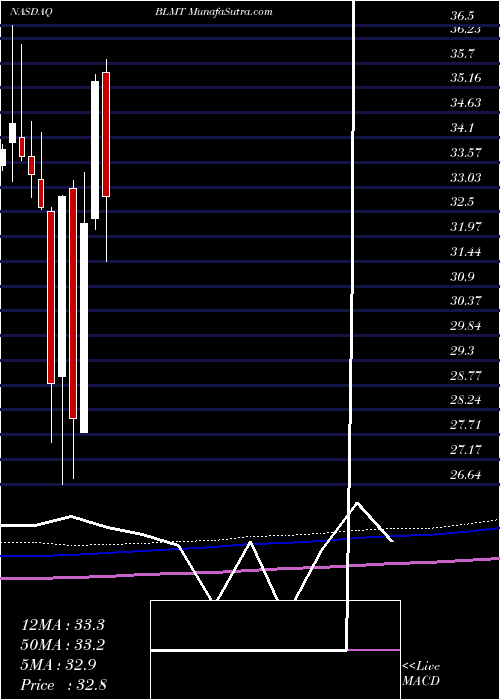Click the tall white candlestick ending at 27.71
Viewport: 500px width, 700px height.
84,328
